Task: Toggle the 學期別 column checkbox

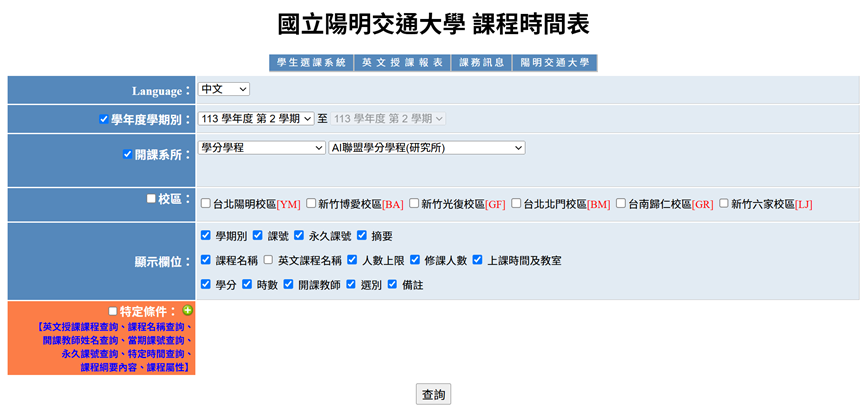Action: [206, 236]
